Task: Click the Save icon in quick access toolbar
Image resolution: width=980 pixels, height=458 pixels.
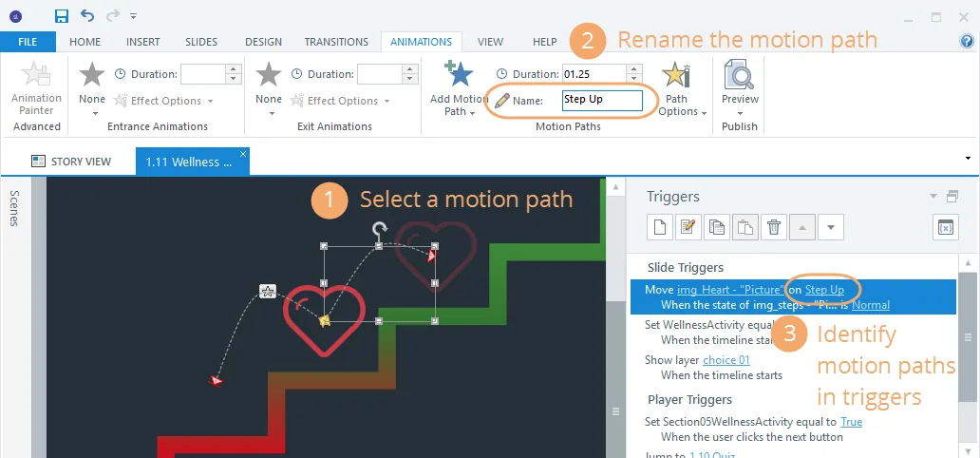Action: [61, 15]
